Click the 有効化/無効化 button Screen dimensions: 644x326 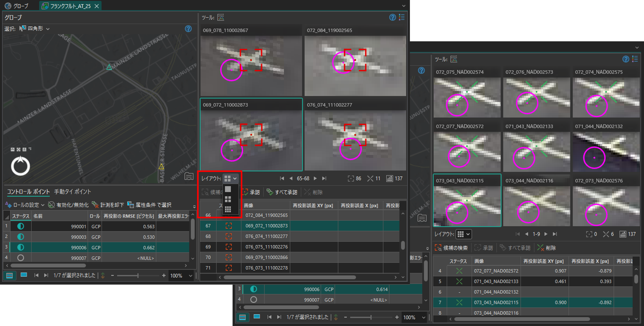[x=68, y=205]
